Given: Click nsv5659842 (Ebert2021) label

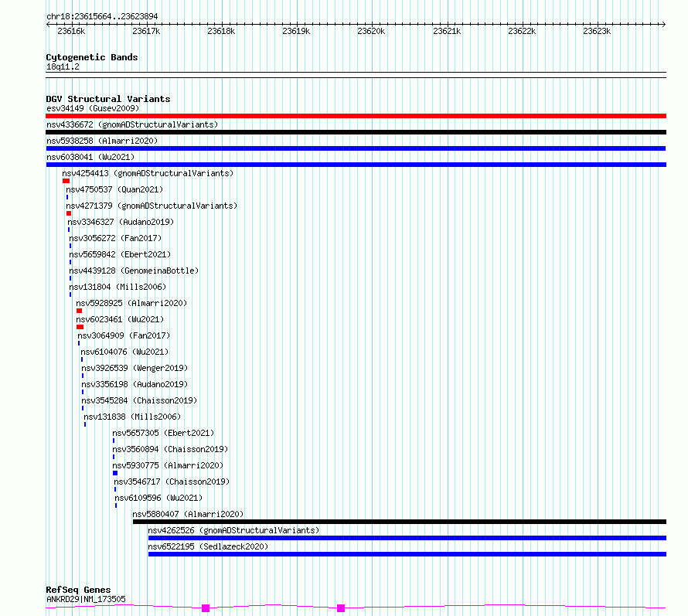Looking at the screenshot, I should click(x=120, y=254).
